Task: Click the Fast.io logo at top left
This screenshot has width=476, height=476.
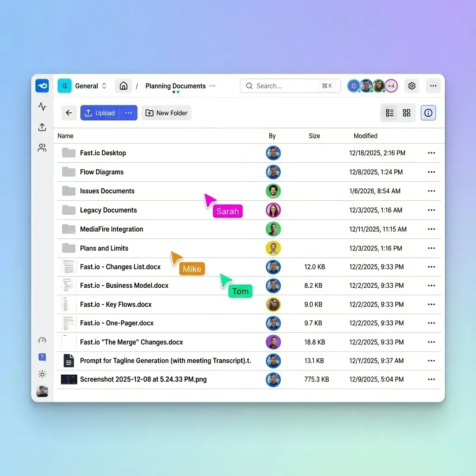Action: coord(42,86)
